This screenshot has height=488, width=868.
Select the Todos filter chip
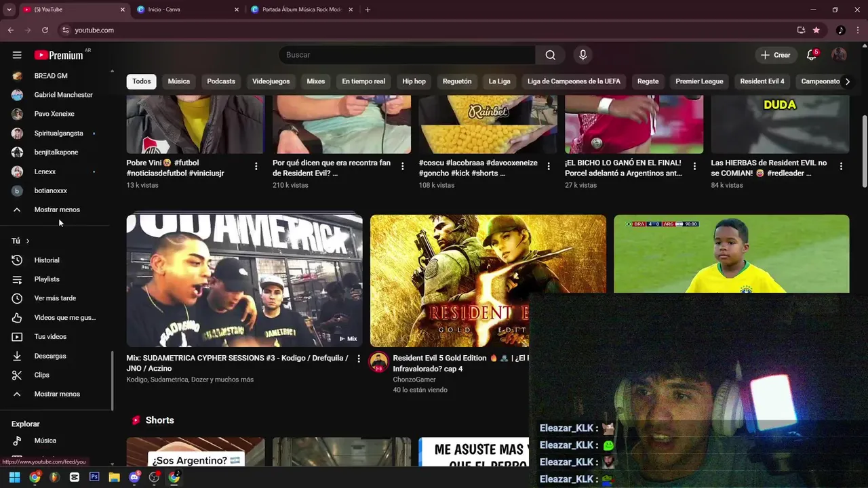pyautogui.click(x=142, y=81)
